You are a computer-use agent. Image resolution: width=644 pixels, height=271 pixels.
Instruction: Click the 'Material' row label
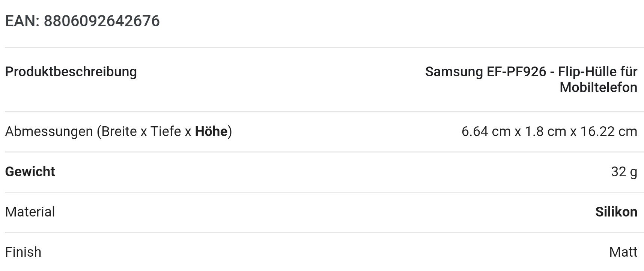coord(30,212)
